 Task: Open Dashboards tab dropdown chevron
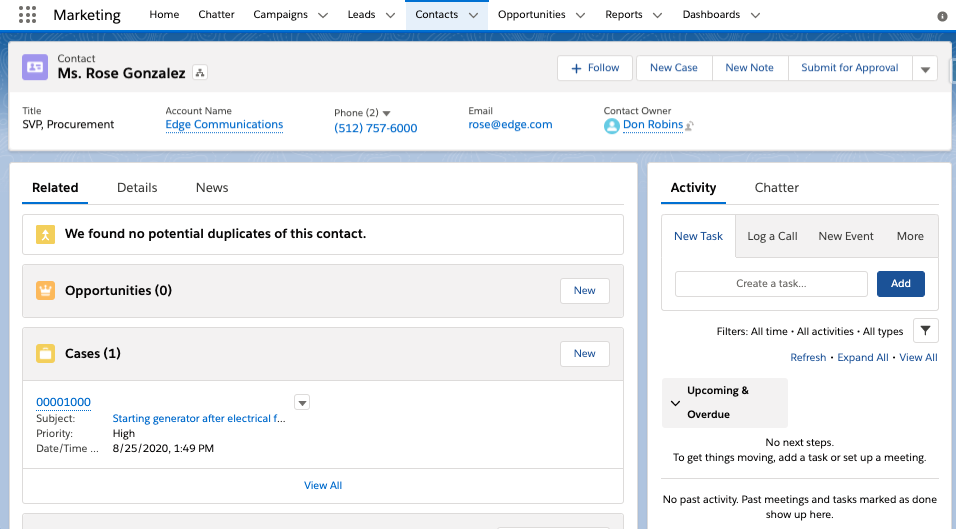[x=755, y=15]
